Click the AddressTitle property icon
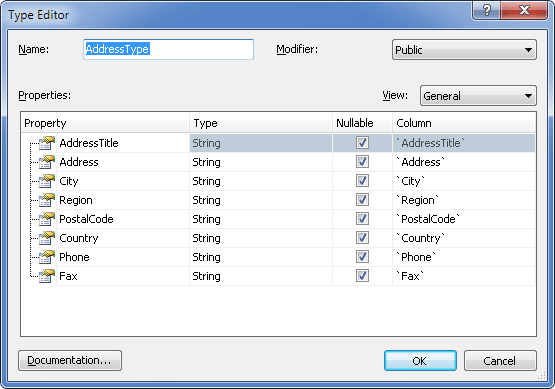 pos(47,143)
